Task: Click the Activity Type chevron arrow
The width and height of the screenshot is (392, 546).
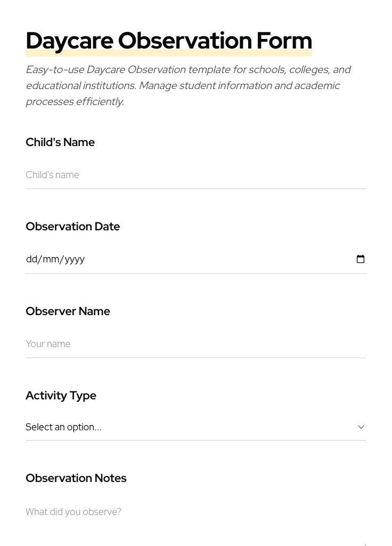Action: pyautogui.click(x=361, y=427)
